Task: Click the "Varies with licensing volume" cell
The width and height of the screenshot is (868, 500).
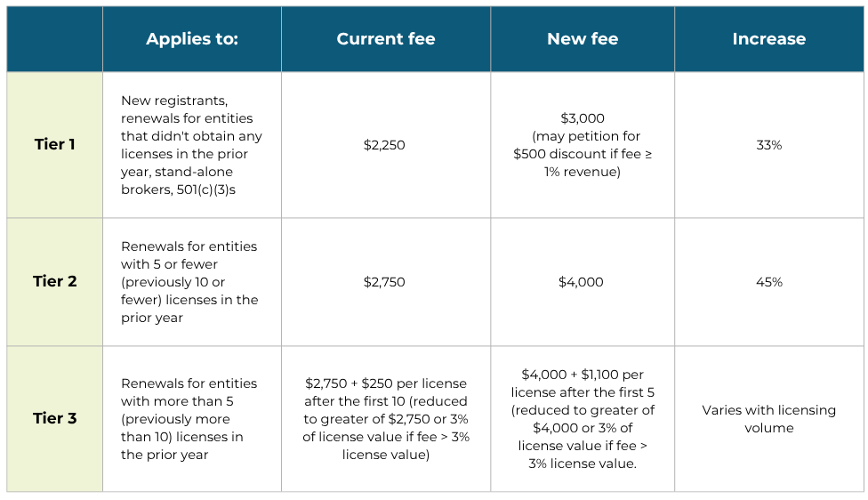Action: click(768, 418)
